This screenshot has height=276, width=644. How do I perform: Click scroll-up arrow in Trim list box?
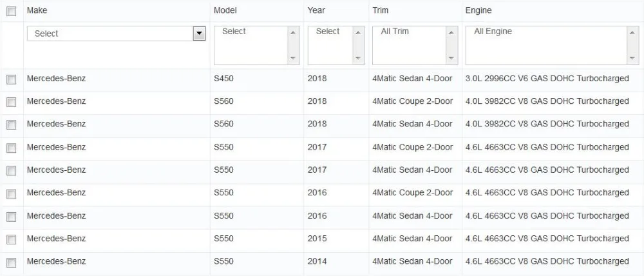point(452,33)
